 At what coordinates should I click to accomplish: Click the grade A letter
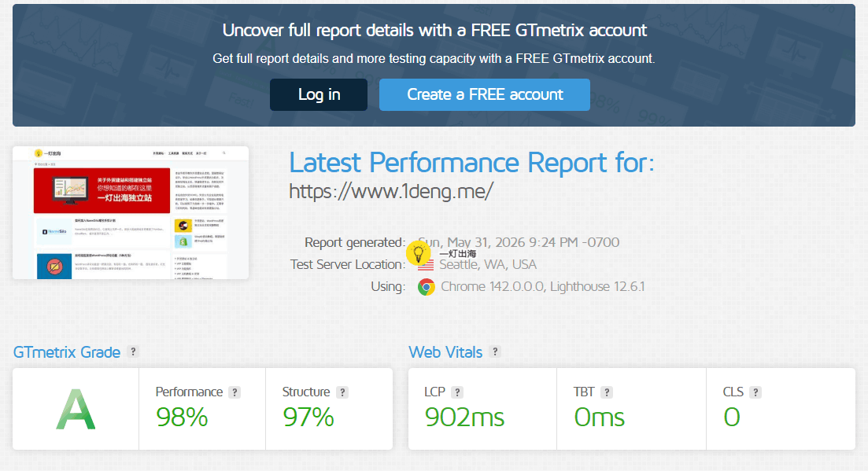[x=76, y=410]
